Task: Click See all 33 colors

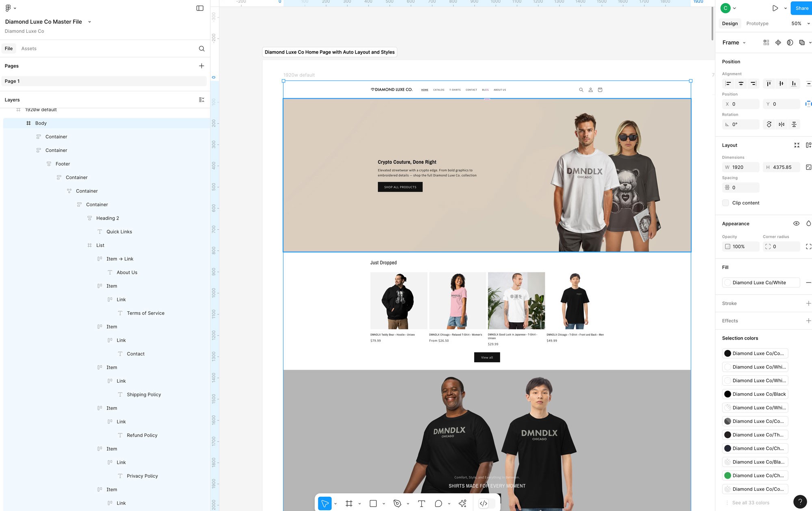Action: click(x=751, y=503)
